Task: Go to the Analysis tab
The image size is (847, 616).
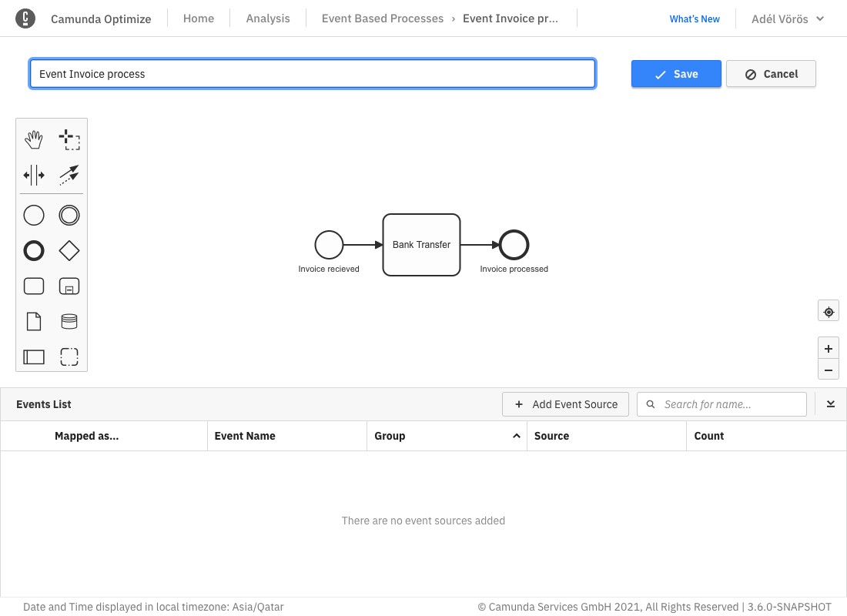Action: click(x=268, y=18)
